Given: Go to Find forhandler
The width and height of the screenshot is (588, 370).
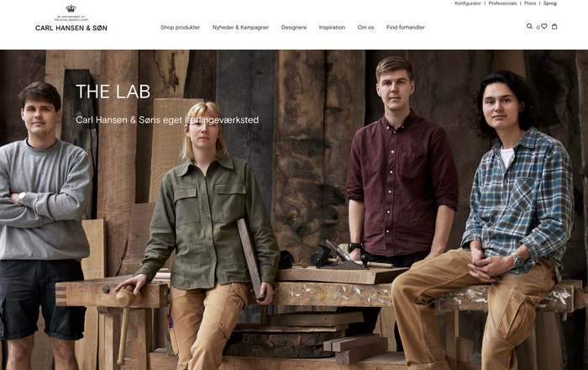Looking at the screenshot, I should tap(406, 28).
